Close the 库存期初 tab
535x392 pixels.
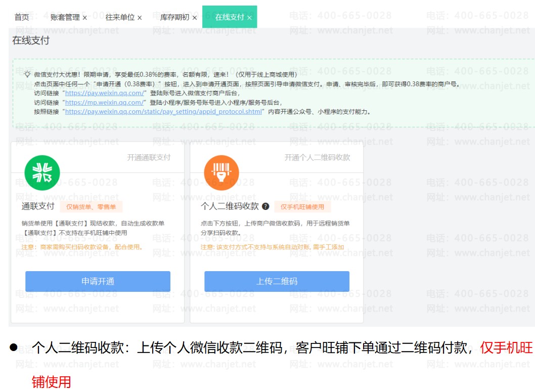[x=195, y=18]
